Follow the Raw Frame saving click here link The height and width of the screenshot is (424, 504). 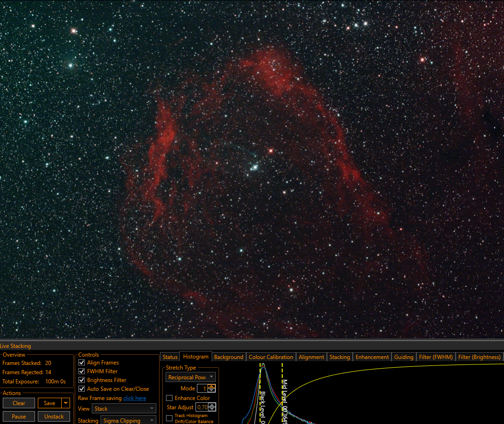pos(135,398)
